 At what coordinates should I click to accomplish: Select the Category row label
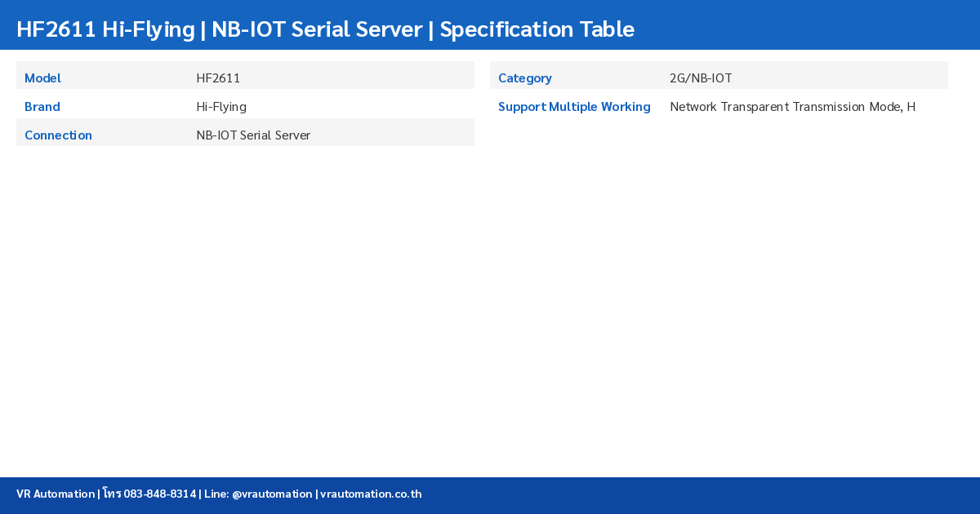point(525,78)
